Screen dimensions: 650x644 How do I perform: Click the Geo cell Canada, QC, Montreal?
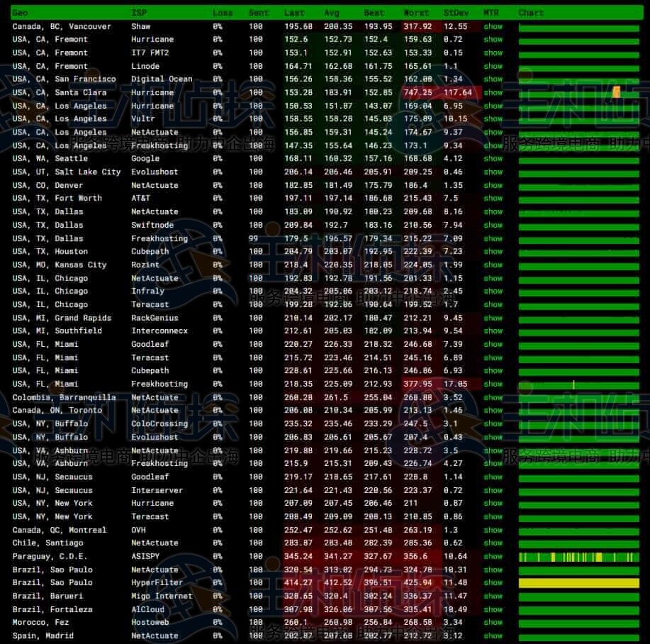60,530
